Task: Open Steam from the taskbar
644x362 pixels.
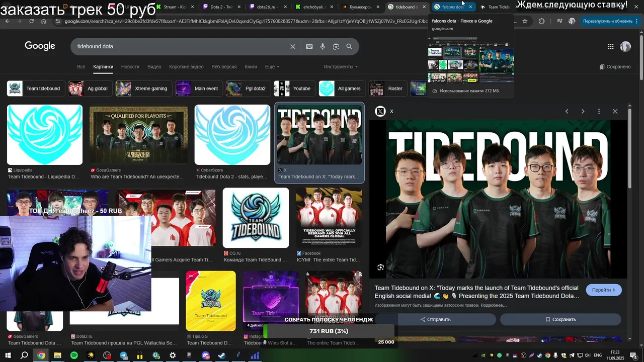Action: [x=221, y=355]
